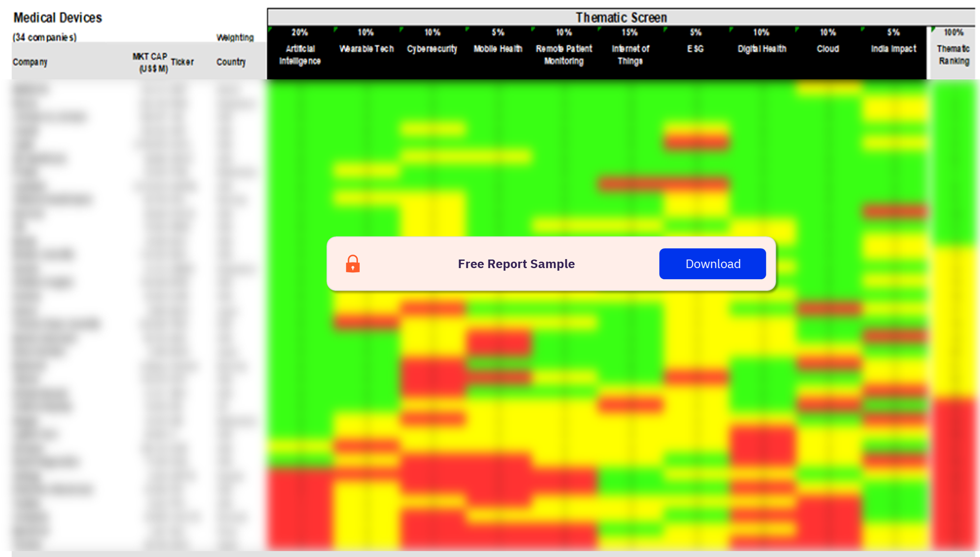Image resolution: width=980 pixels, height=557 pixels.
Task: Click the 20% weighting above Artificial Intelligence
Action: 300,32
